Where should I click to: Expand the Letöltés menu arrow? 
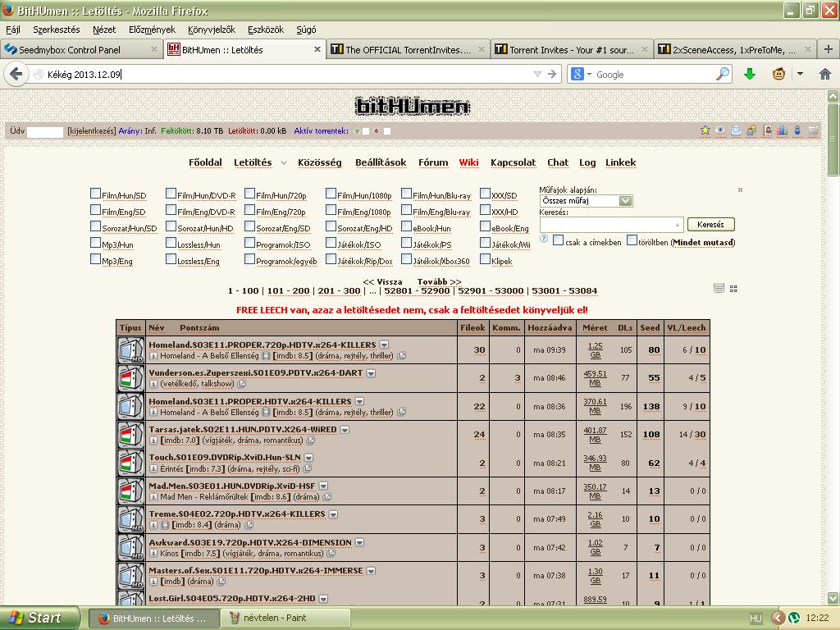click(x=284, y=163)
